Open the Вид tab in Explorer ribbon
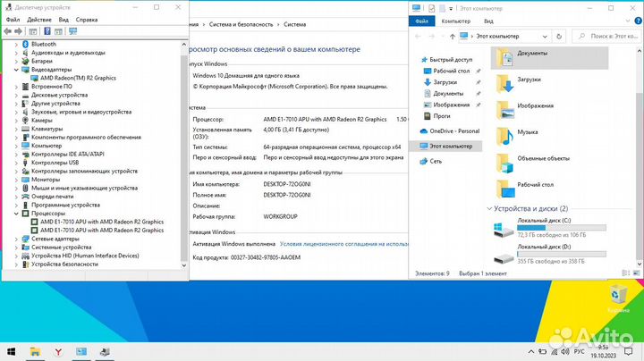The image size is (644, 361). 488,21
